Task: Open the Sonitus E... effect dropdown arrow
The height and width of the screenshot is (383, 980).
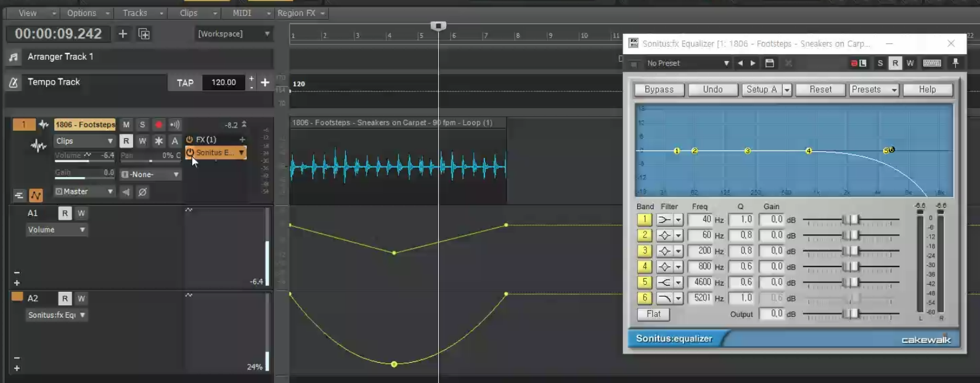Action: click(242, 152)
